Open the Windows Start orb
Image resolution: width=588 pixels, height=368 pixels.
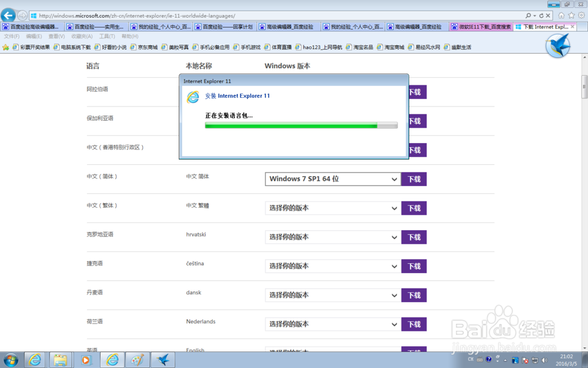(x=11, y=360)
